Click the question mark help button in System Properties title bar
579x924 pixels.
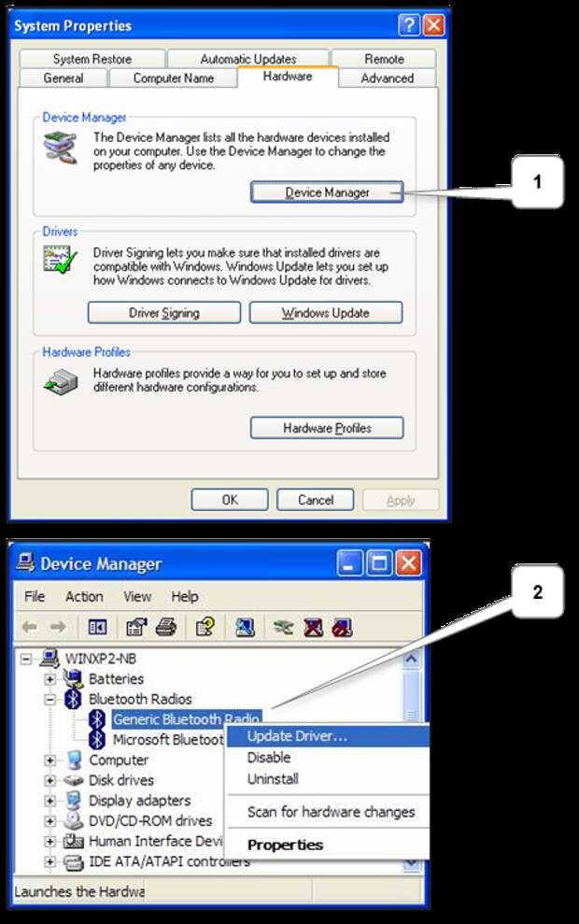coord(409,24)
